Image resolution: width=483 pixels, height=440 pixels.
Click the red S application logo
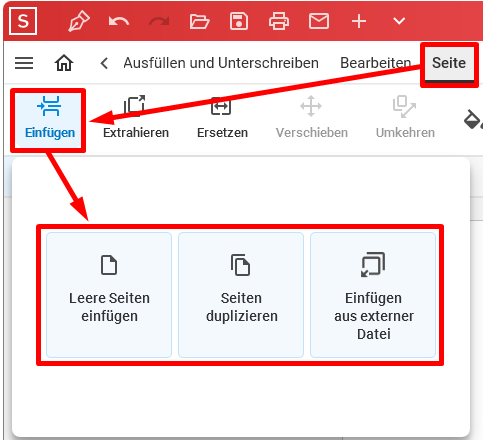(x=23, y=21)
